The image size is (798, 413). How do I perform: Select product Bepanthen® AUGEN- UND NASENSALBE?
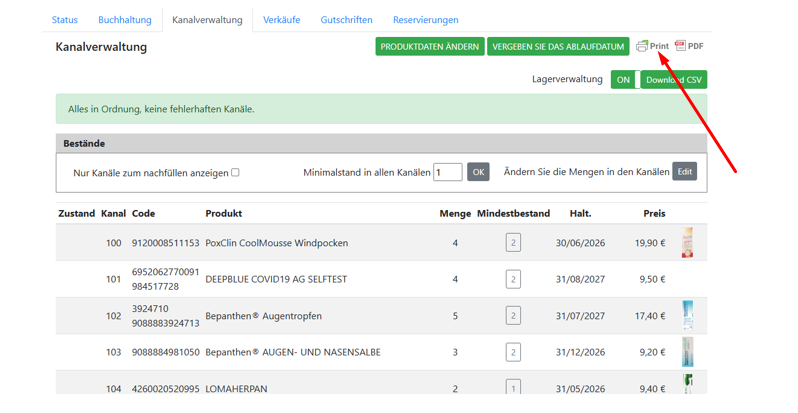point(293,352)
